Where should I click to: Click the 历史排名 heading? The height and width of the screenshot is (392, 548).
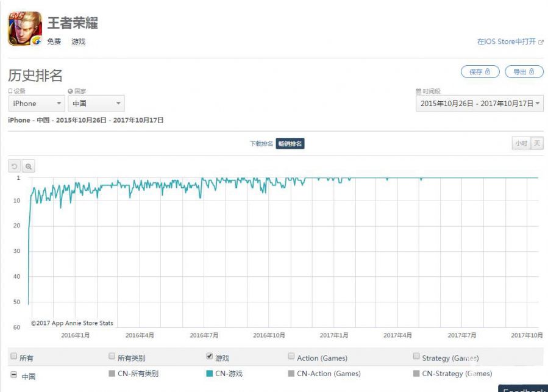(x=35, y=75)
